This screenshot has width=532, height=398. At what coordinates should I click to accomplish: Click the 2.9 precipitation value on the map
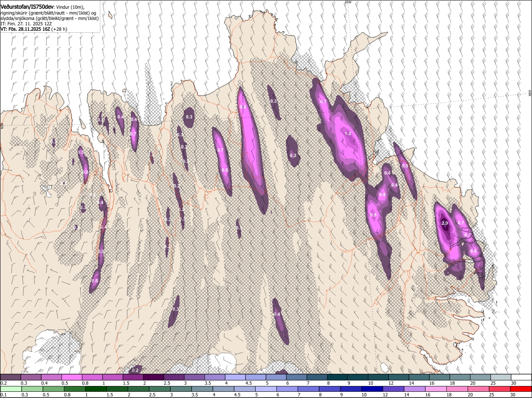coord(445,223)
